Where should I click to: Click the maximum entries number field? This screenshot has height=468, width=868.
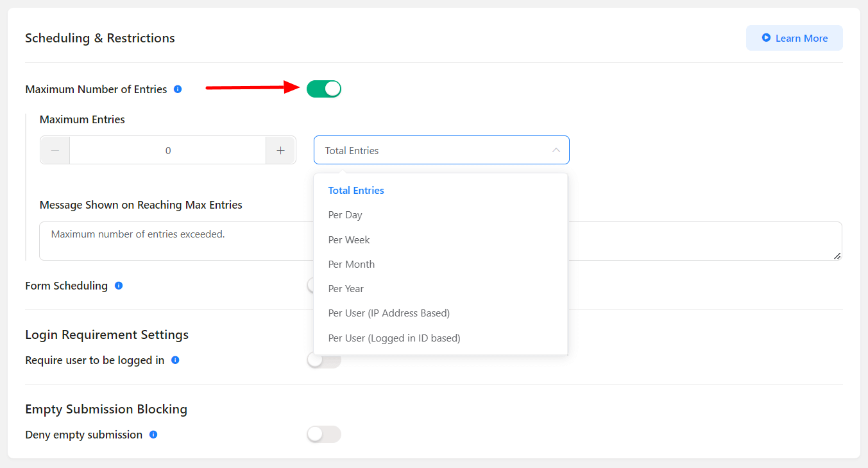pos(168,150)
